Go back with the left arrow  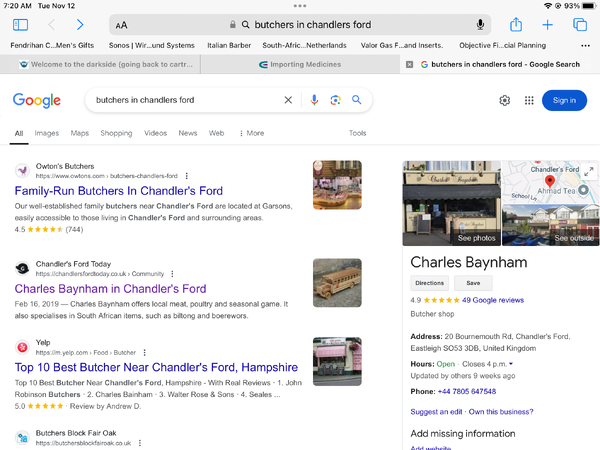52,25
